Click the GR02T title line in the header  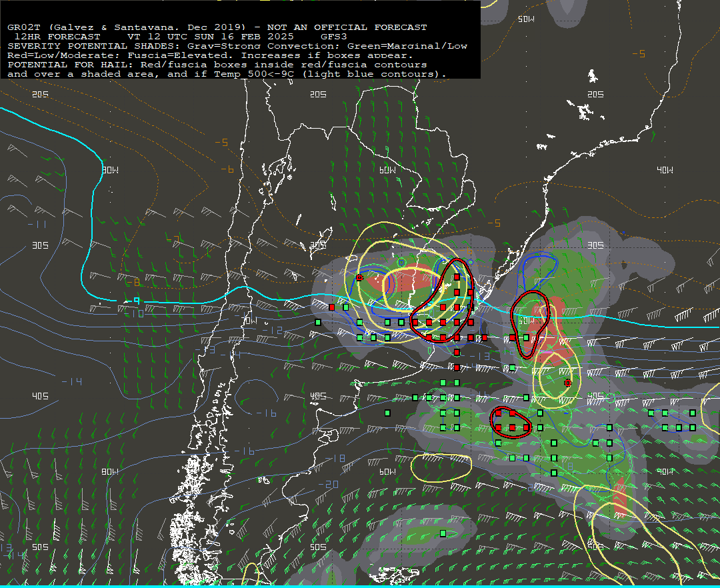coord(217,27)
